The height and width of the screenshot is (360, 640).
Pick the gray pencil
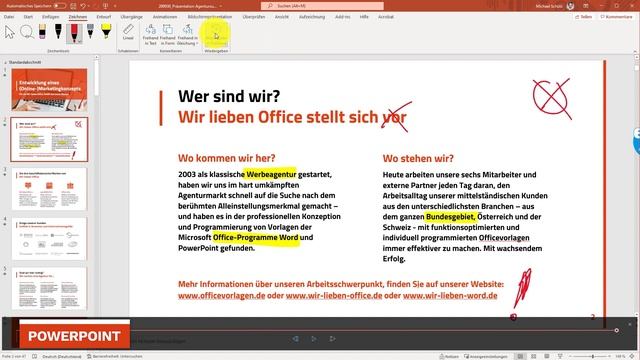pos(90,32)
